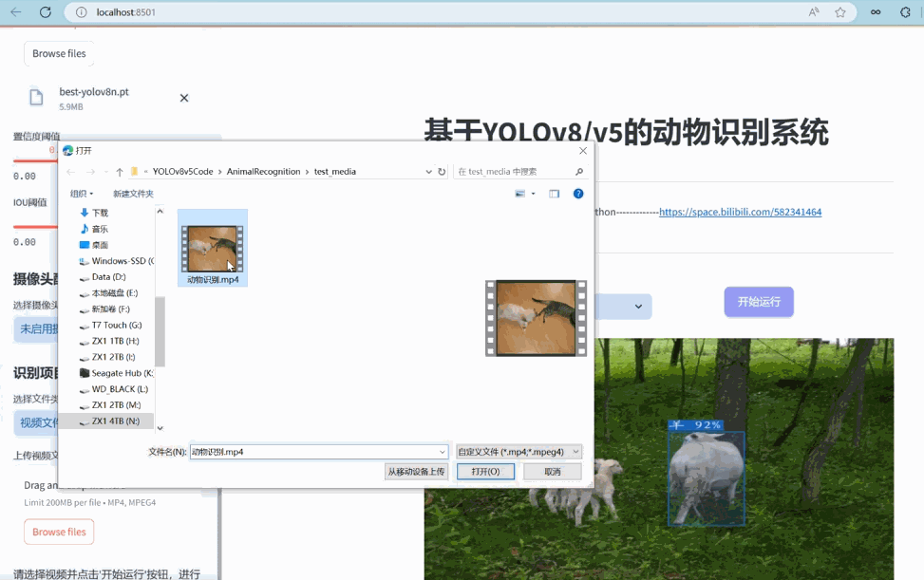Screen dimensions: 924x580
Task: Click the top Browse files button
Action: [59, 53]
